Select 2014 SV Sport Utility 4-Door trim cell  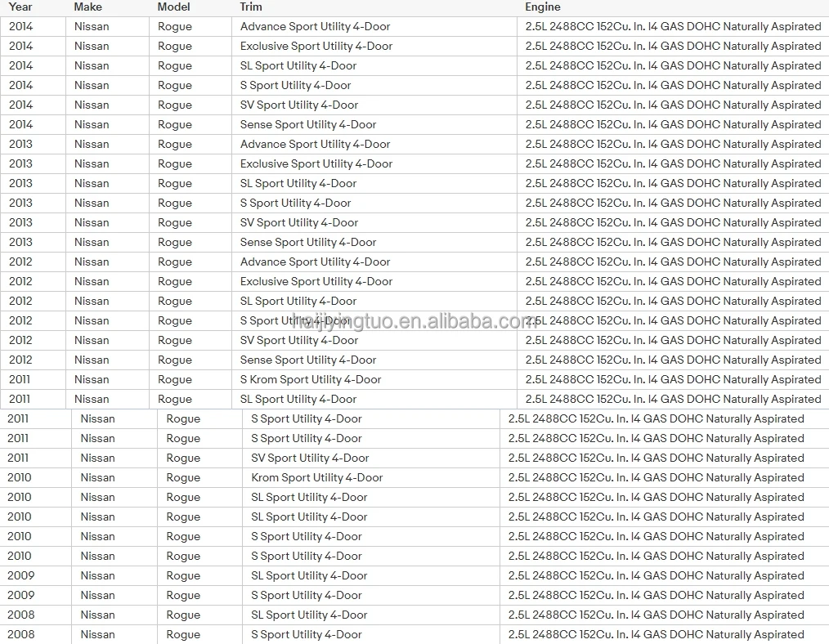click(x=374, y=105)
